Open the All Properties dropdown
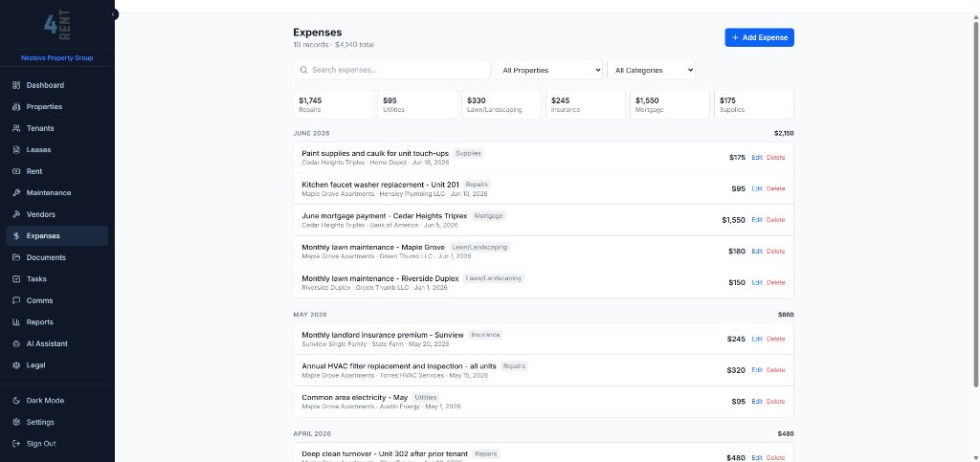 [548, 70]
